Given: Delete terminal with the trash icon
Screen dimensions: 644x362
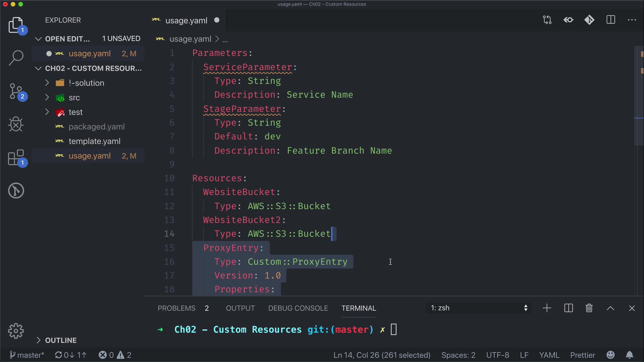Looking at the screenshot, I should click(x=589, y=308).
